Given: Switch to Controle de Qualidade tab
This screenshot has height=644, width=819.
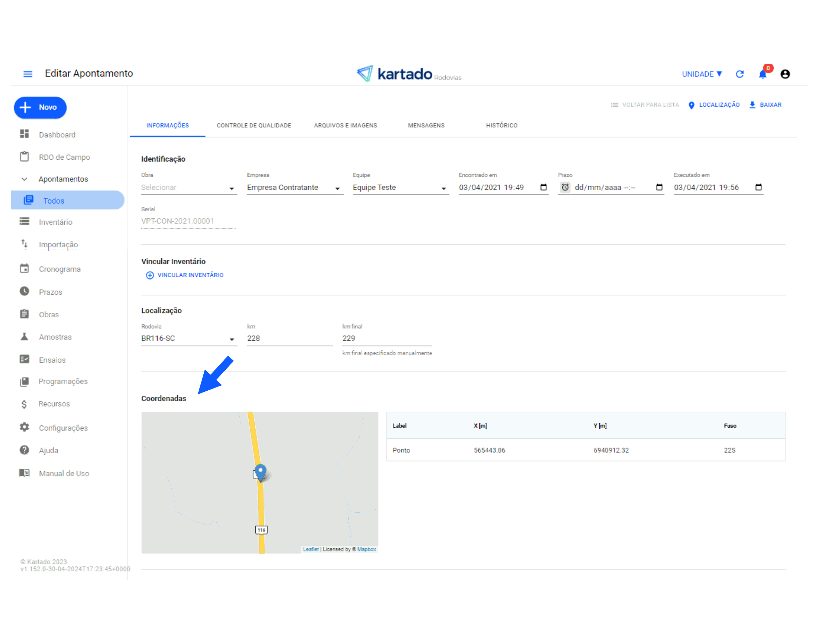Looking at the screenshot, I should (254, 126).
